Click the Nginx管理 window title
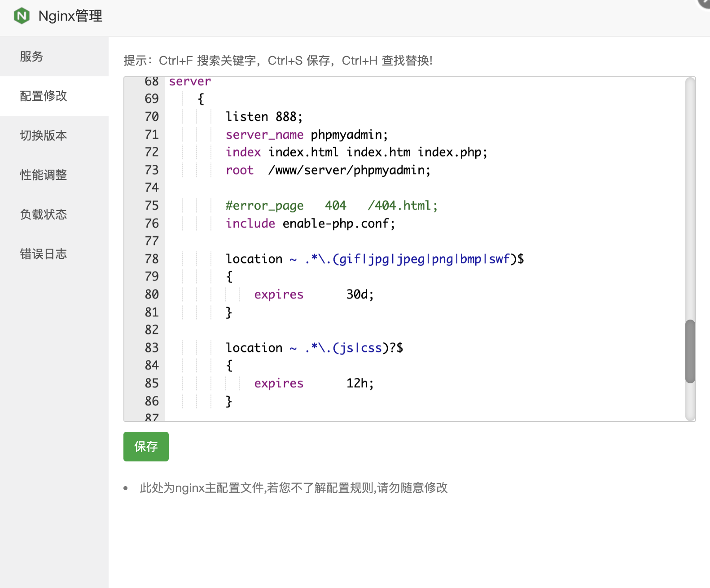 70,16
